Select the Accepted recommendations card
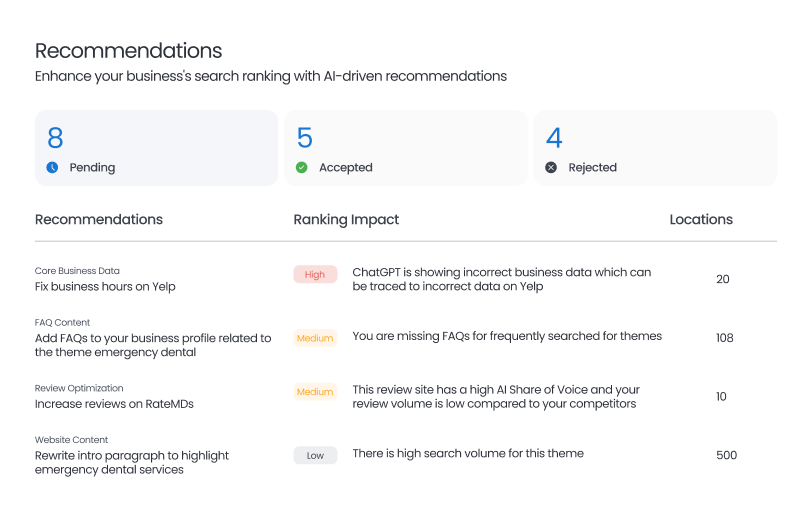Screen dimensions: 812x512 (x=406, y=148)
